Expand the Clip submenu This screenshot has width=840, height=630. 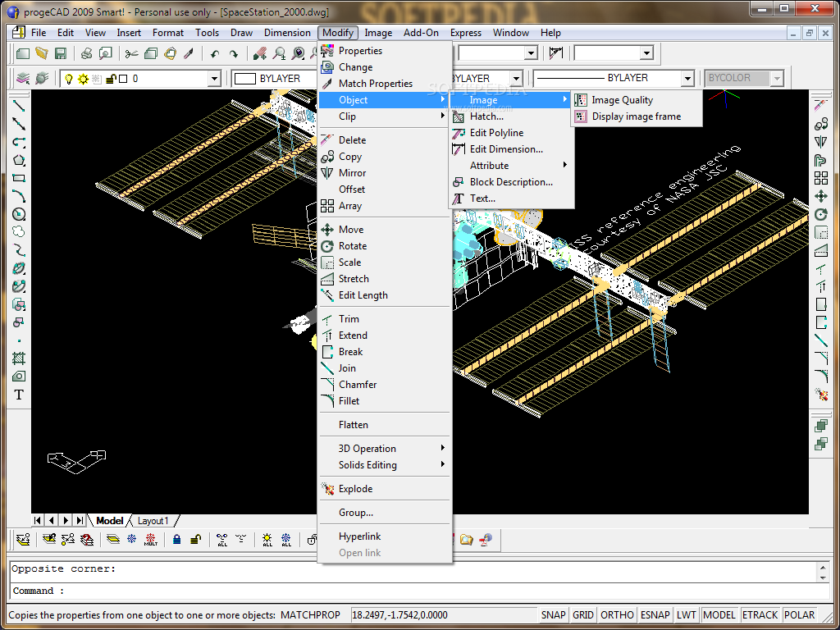[385, 116]
